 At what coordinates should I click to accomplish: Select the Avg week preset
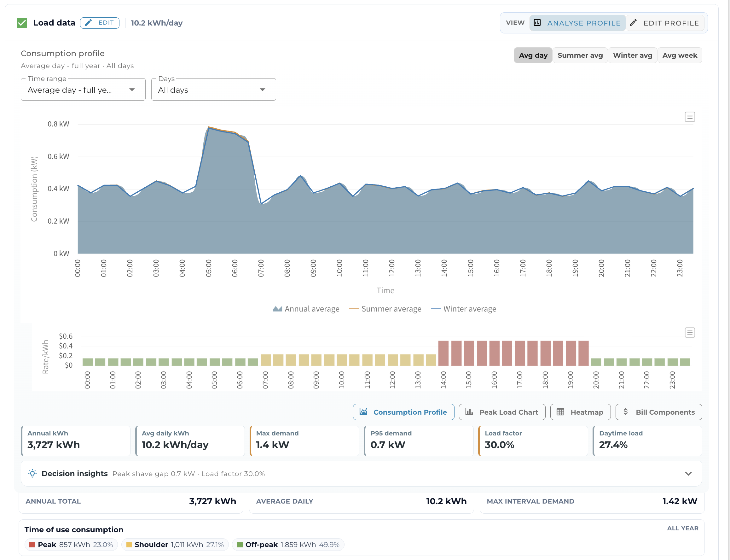point(680,55)
